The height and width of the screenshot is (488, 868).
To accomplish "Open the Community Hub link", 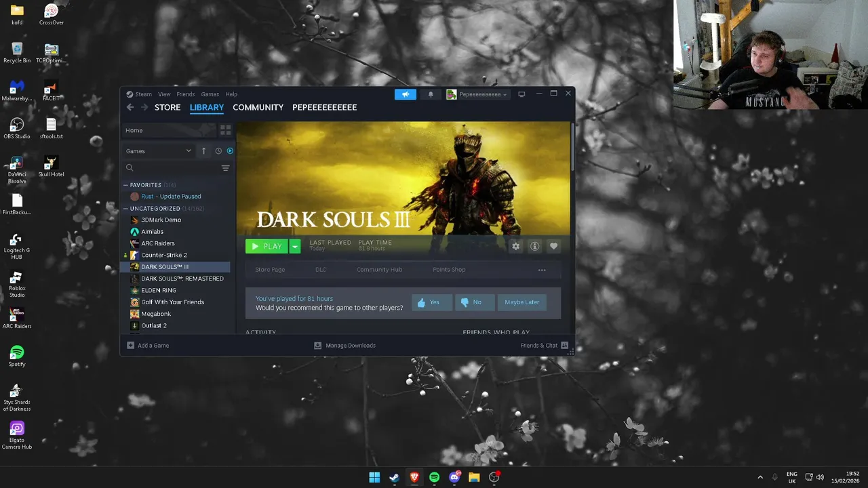I will [x=379, y=270].
